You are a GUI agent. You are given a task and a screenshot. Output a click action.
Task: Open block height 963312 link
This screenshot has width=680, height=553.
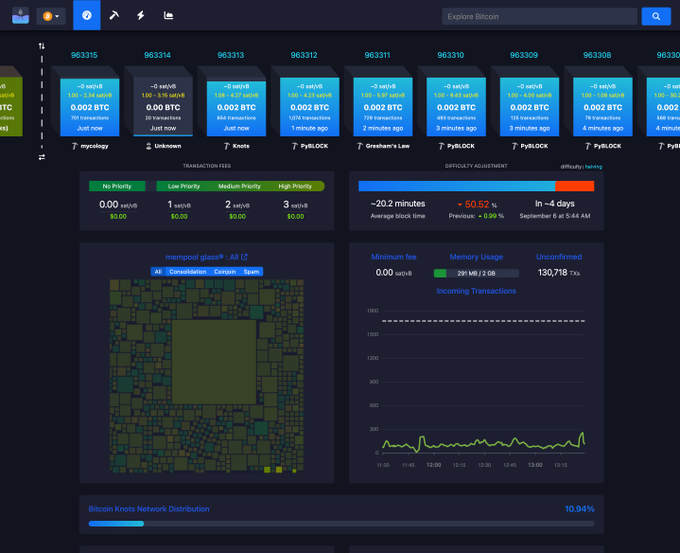pyautogui.click(x=304, y=55)
